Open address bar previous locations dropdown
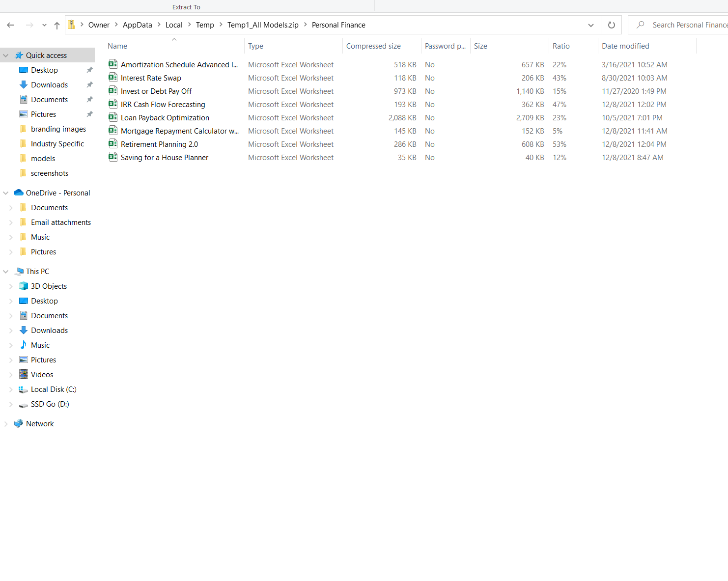The image size is (728, 581). tap(590, 25)
